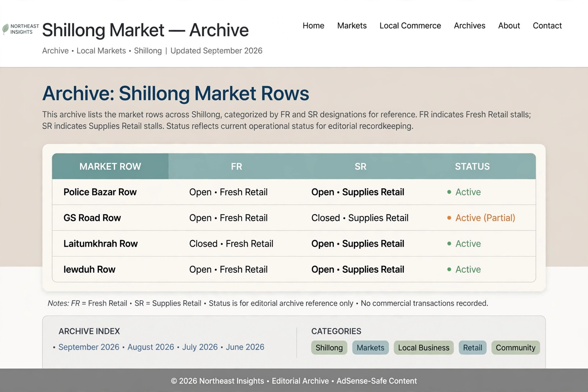Click the FR column header
This screenshot has width=588, height=392.
(x=236, y=166)
